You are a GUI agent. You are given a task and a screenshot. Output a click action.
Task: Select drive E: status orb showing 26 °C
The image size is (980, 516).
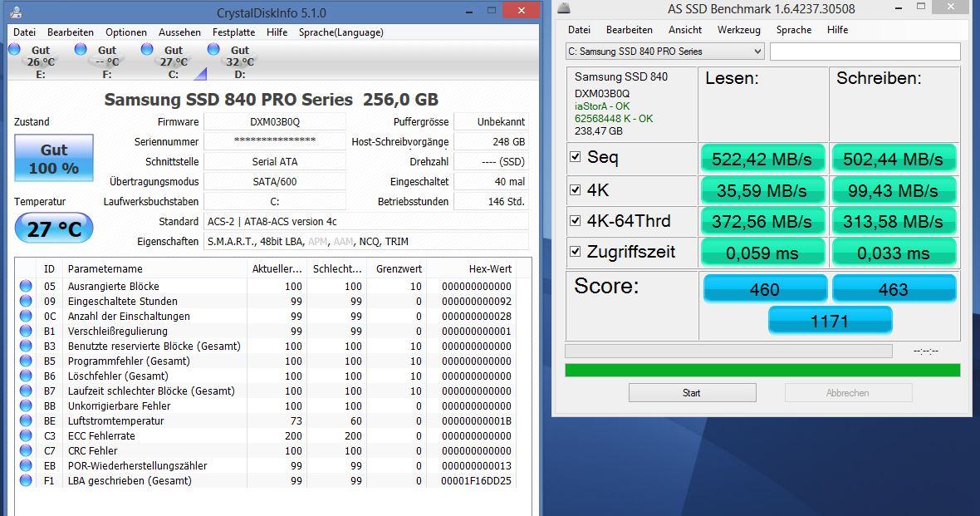tap(14, 49)
